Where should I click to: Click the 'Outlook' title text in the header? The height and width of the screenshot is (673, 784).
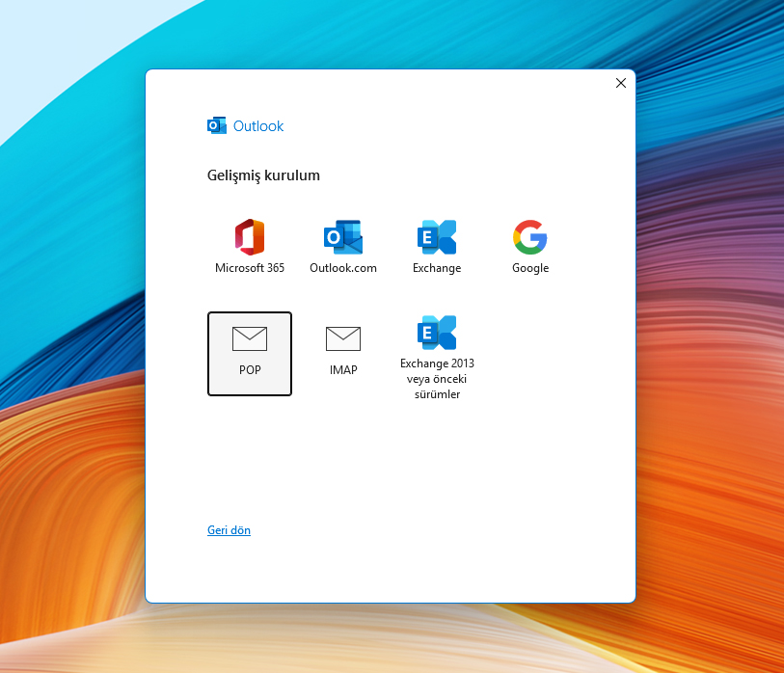tap(258, 126)
